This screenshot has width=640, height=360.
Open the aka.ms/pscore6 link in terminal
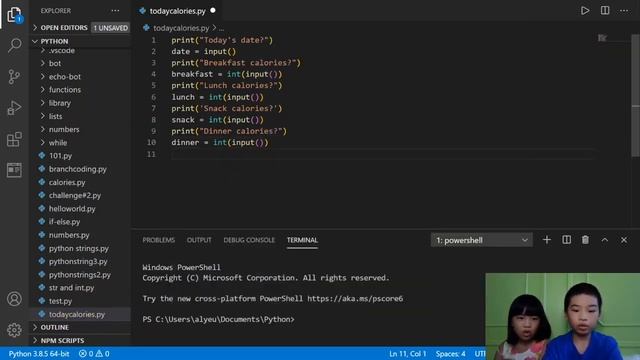[x=355, y=299]
